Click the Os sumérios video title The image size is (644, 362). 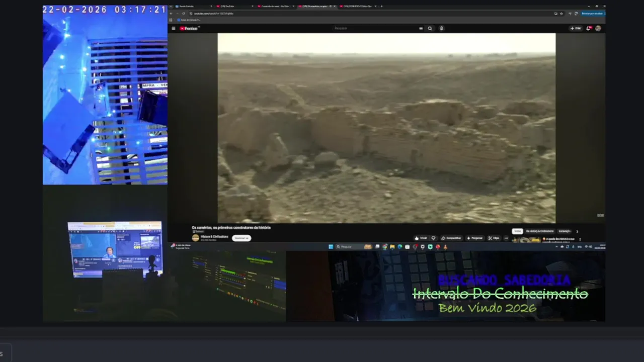coord(231,227)
